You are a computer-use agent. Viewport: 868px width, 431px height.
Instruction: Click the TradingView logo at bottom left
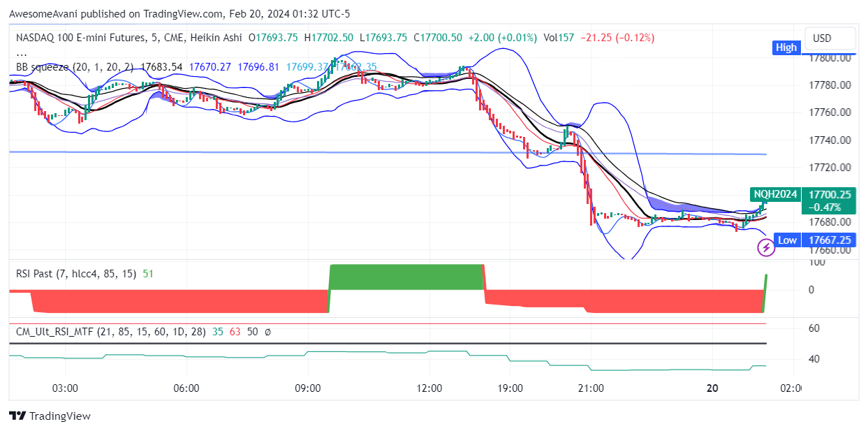pyautogui.click(x=50, y=416)
